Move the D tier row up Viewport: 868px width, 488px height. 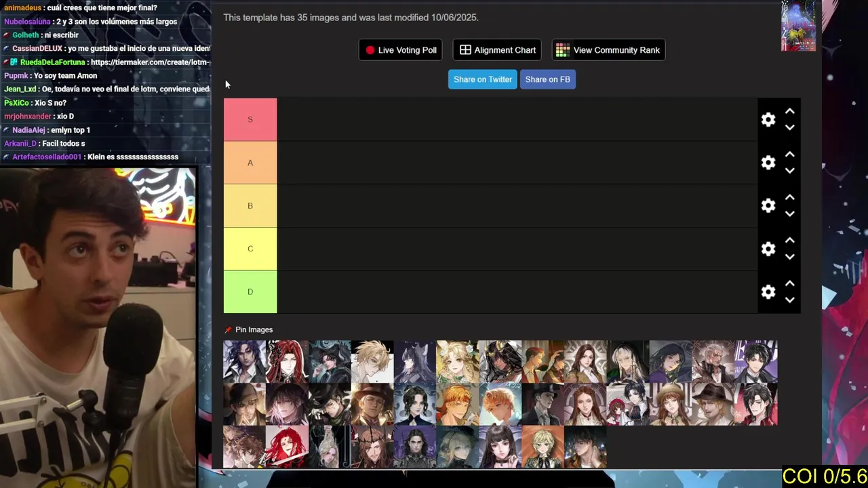click(x=789, y=283)
